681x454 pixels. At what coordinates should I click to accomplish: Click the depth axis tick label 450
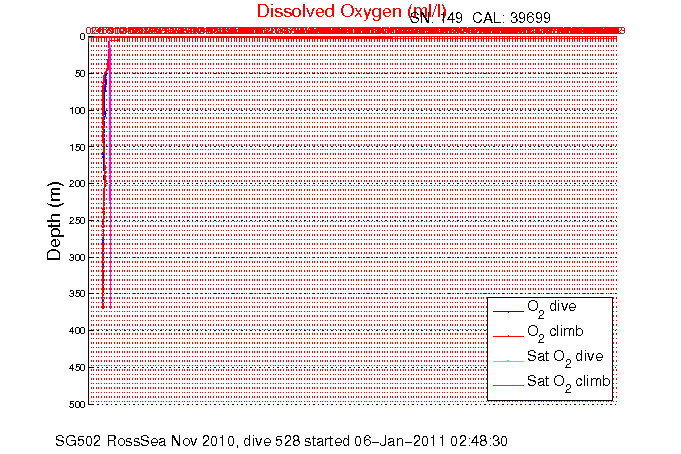[78, 368]
